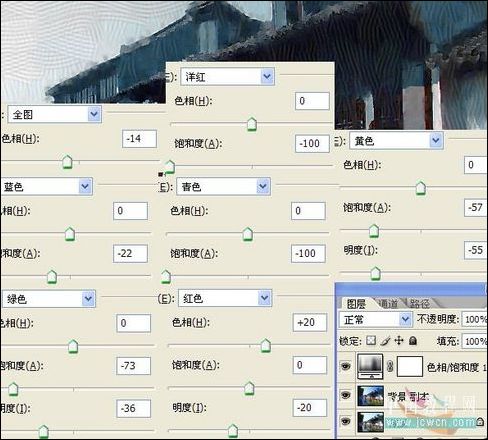Click the 绿色 hue slider handle
Viewport: 488px width, 440px height.
click(x=73, y=346)
